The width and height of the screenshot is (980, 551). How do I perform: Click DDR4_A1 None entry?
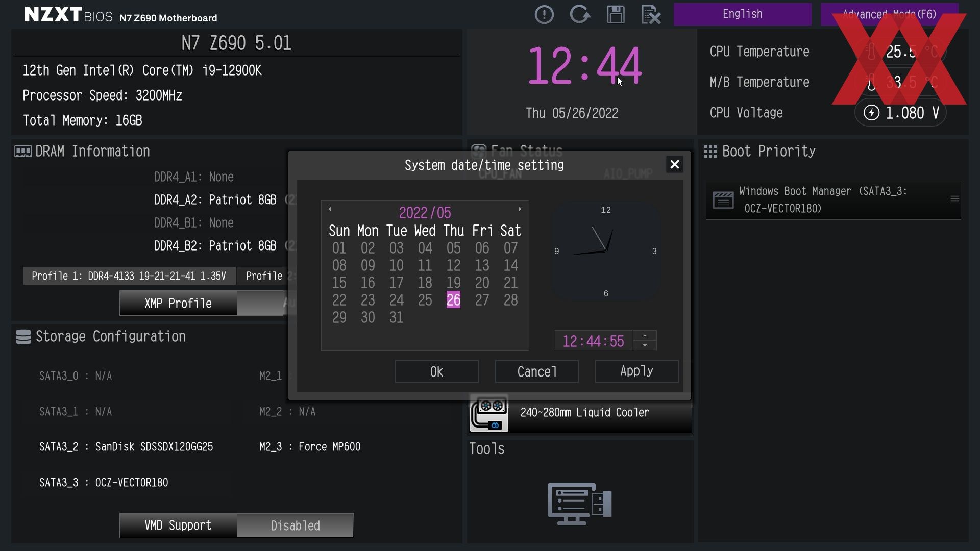(193, 177)
